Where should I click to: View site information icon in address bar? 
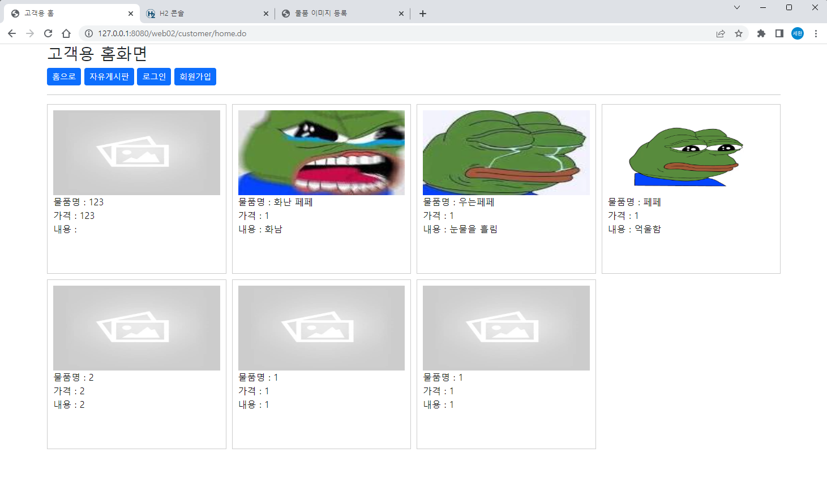[x=89, y=33]
